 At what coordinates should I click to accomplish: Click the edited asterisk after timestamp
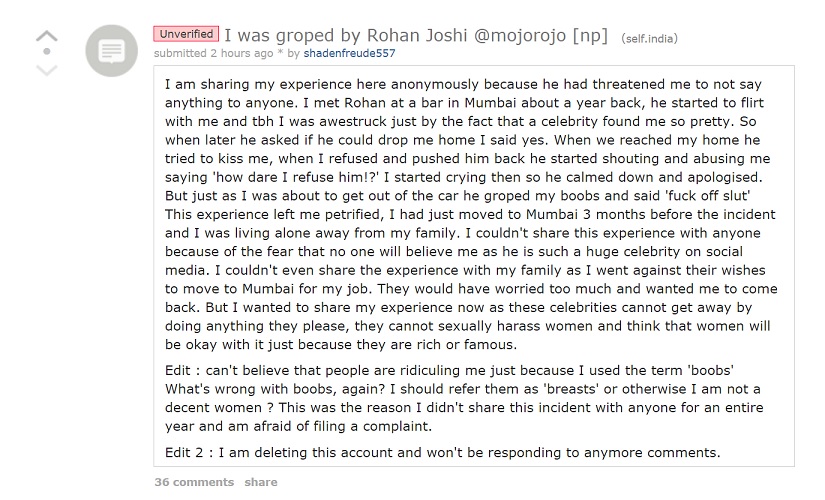(280, 52)
